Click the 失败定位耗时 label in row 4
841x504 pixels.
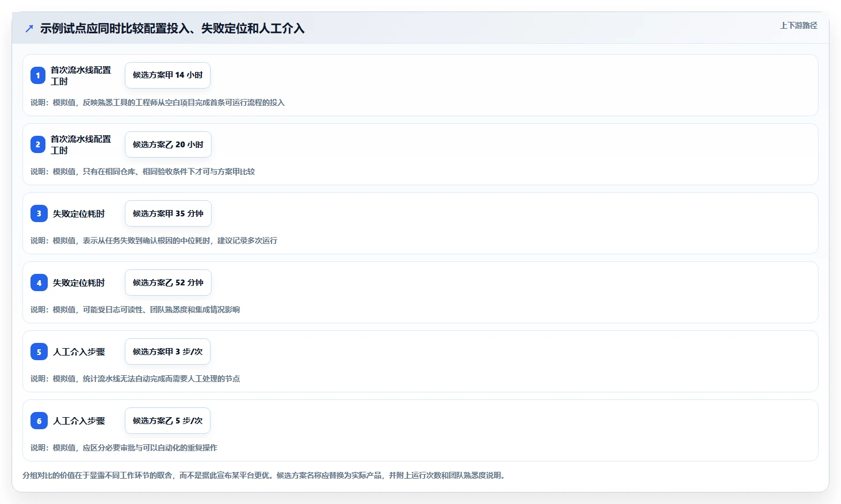tap(79, 282)
